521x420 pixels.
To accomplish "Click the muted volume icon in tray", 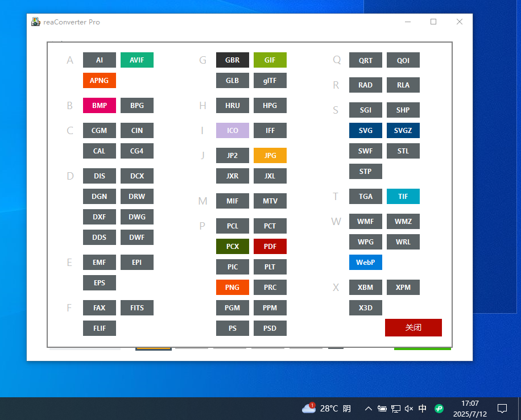I will coord(409,409).
